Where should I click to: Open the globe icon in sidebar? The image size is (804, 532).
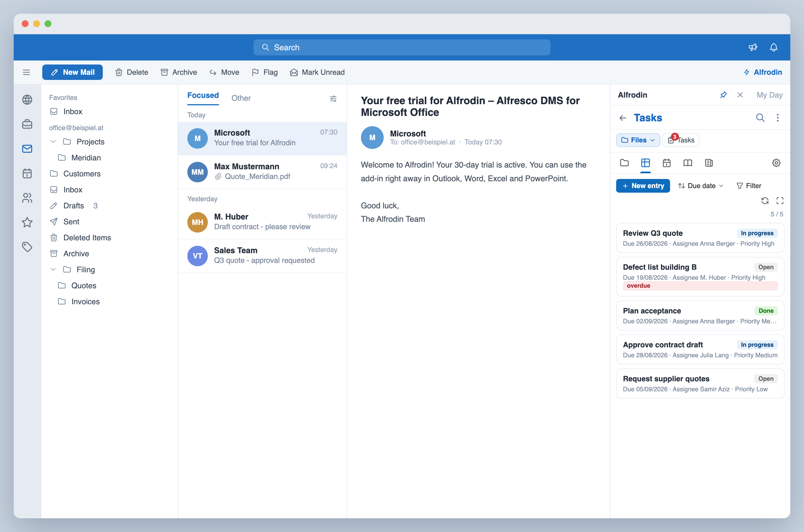coord(27,100)
